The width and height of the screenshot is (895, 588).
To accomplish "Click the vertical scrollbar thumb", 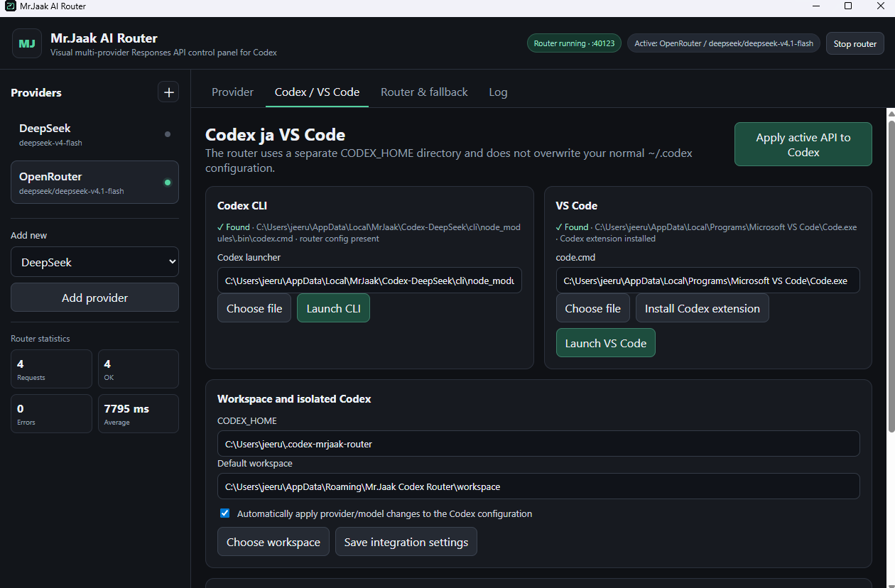I will click(x=891, y=276).
